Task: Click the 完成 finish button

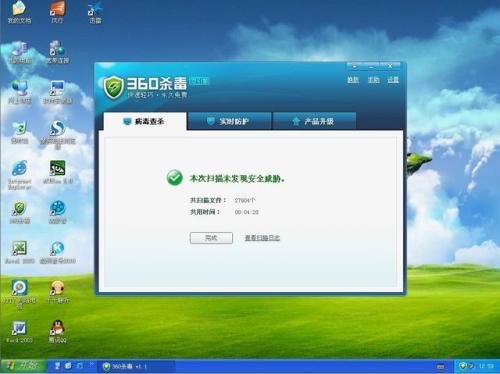Action: tap(211, 238)
